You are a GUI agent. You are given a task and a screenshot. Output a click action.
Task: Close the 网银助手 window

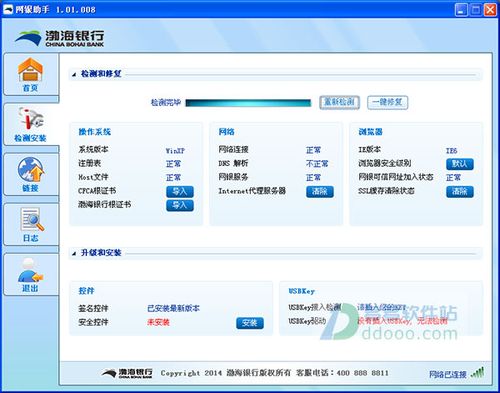pos(490,10)
